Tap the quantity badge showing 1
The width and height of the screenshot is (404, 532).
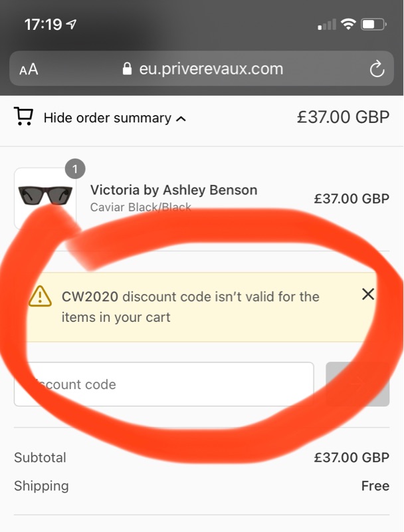click(75, 170)
